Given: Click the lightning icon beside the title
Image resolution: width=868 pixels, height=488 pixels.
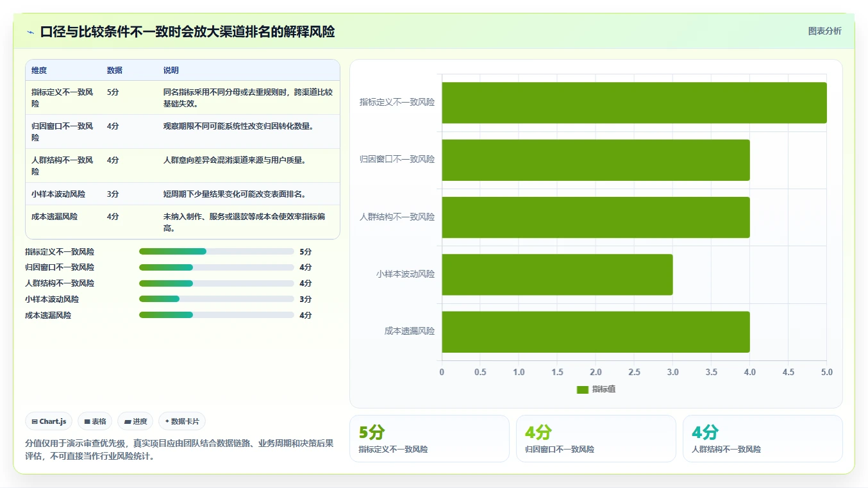Looking at the screenshot, I should pos(30,32).
